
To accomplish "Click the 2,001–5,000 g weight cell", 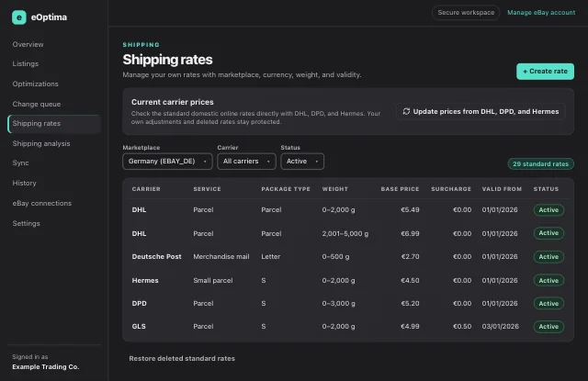I will (345, 234).
